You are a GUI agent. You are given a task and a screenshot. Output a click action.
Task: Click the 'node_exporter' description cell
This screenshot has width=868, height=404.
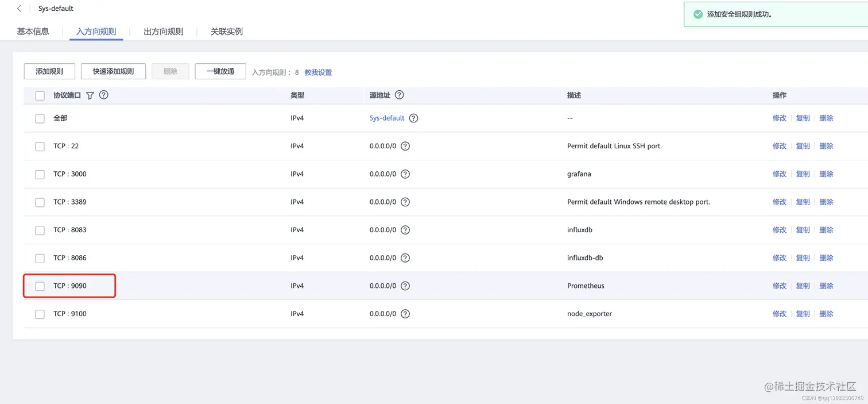click(x=590, y=314)
